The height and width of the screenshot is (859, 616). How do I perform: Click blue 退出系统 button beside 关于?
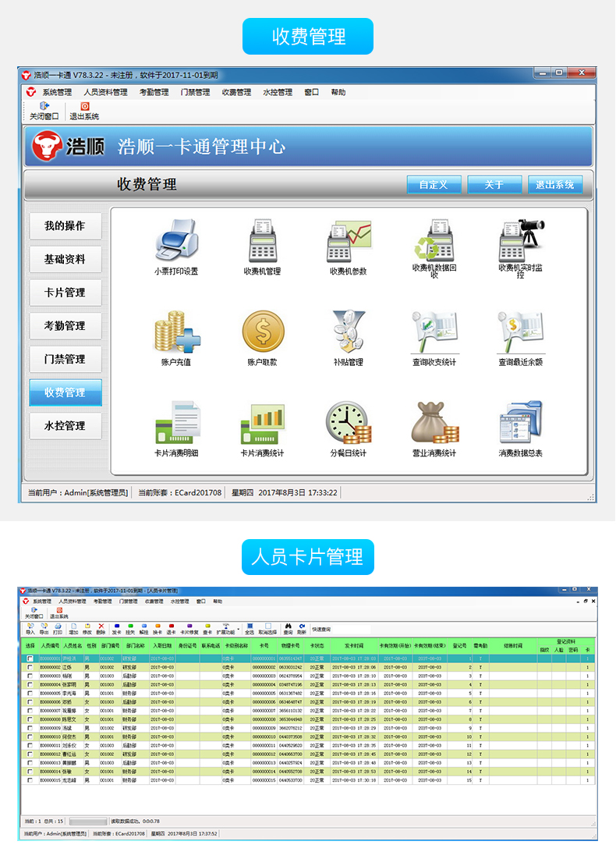click(x=554, y=185)
